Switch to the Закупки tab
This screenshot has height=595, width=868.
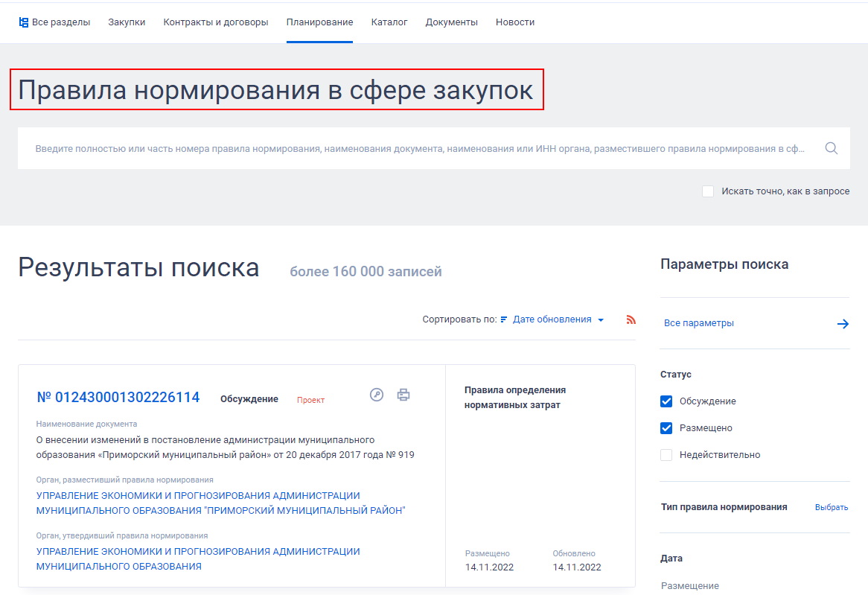(126, 22)
